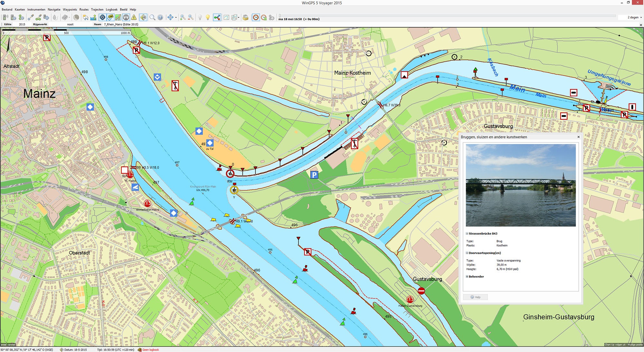Screen dimensions: 644x352
Task: Click the Help button in bridge panel
Action: point(475,297)
